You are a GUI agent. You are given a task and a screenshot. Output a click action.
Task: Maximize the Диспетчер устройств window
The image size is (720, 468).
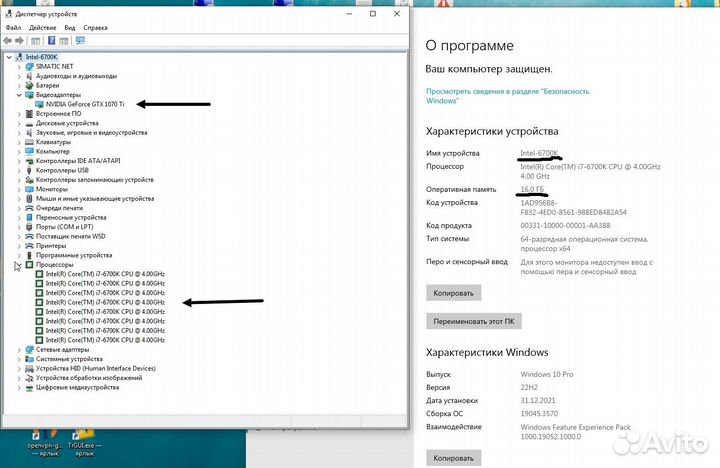click(x=373, y=14)
